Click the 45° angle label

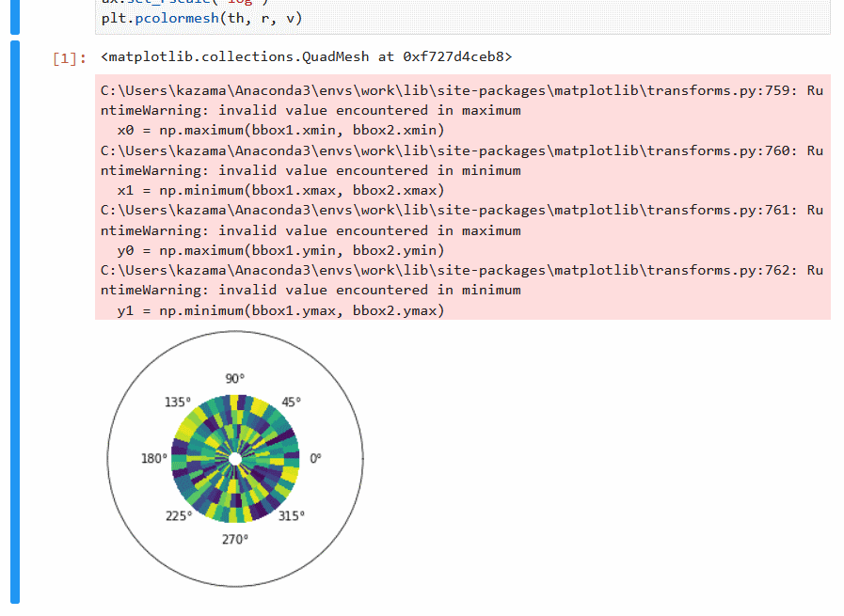click(x=292, y=402)
